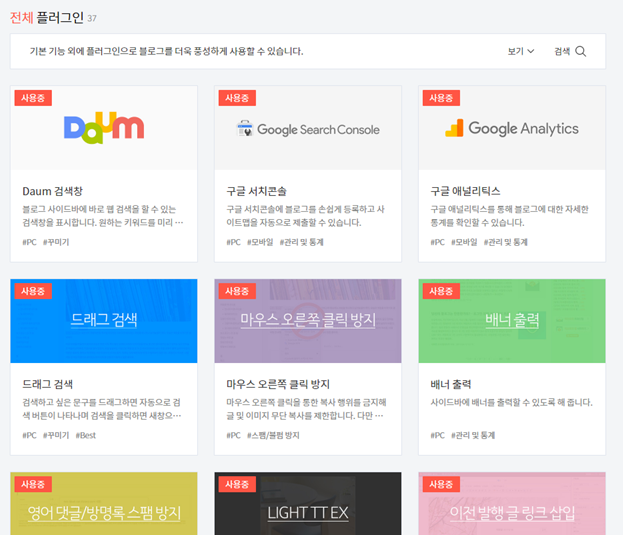The height and width of the screenshot is (535, 623).
Task: Click the 검색 magnifier search icon
Action: pyautogui.click(x=580, y=51)
